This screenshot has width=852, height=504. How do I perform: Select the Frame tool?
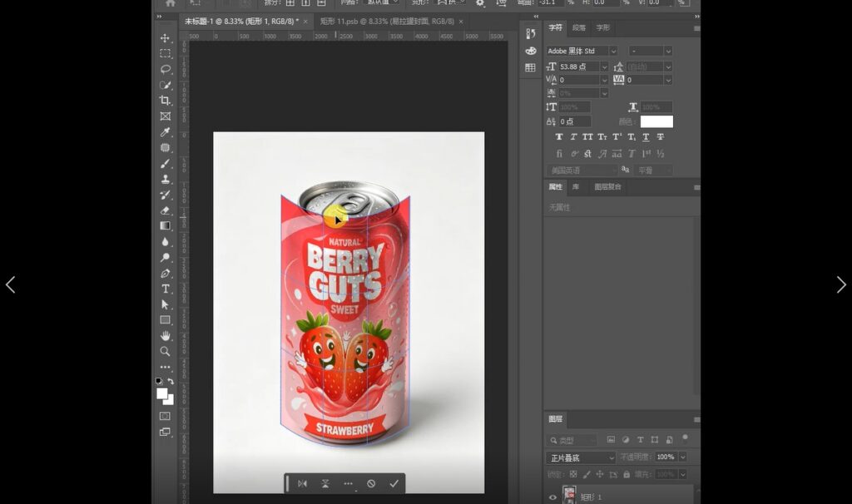tap(166, 116)
